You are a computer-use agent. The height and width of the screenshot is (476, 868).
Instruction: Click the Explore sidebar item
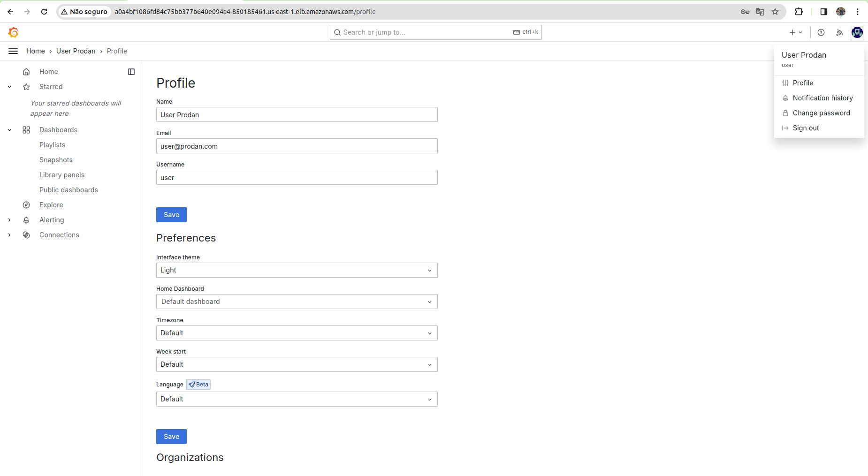point(51,205)
